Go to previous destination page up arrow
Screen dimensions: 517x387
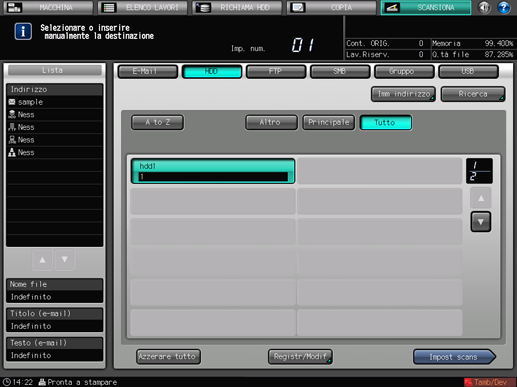481,198
